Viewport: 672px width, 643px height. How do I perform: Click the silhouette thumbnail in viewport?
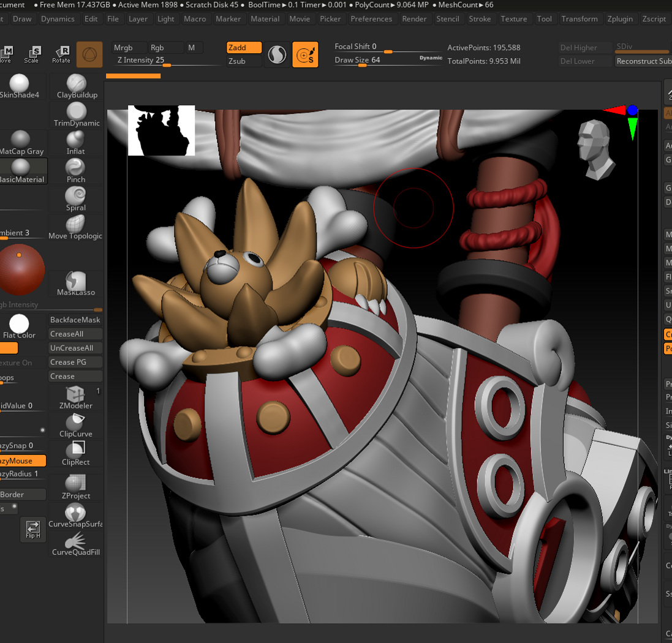[x=161, y=130]
